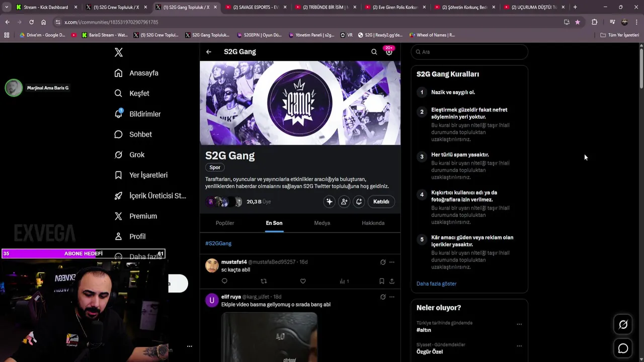The image size is (644, 362).
Task: Go to Anasayfa in the sidebar
Action: point(136,73)
